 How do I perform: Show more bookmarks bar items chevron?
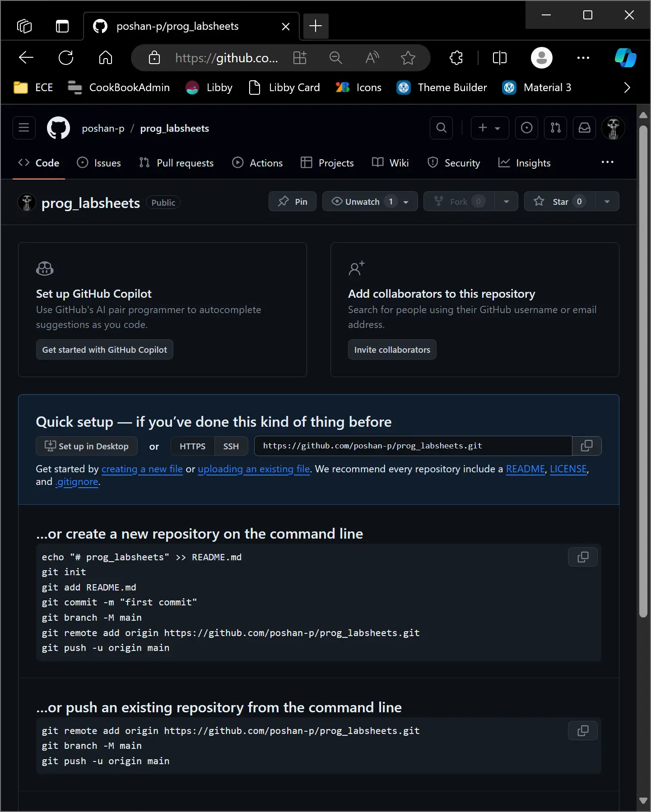coord(627,88)
